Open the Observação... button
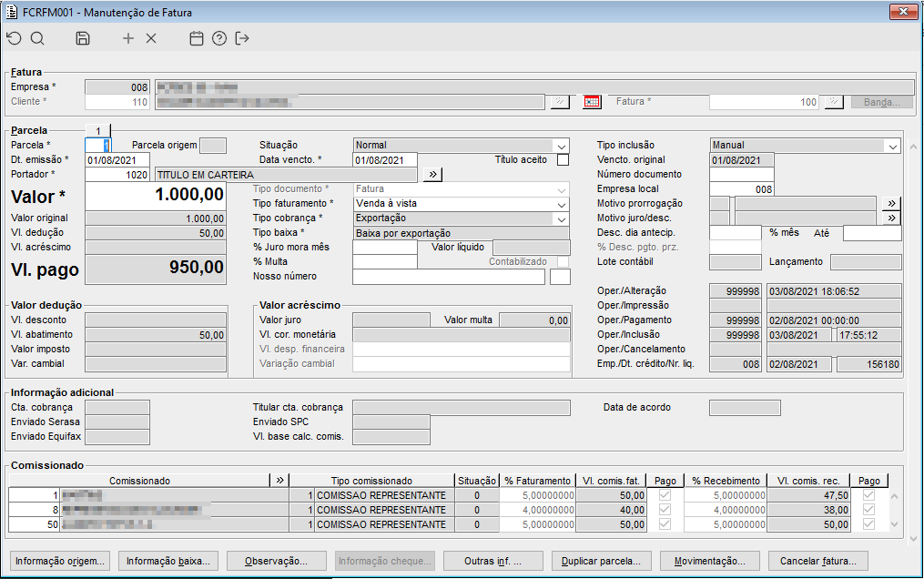The height and width of the screenshot is (579, 924). pos(277,561)
